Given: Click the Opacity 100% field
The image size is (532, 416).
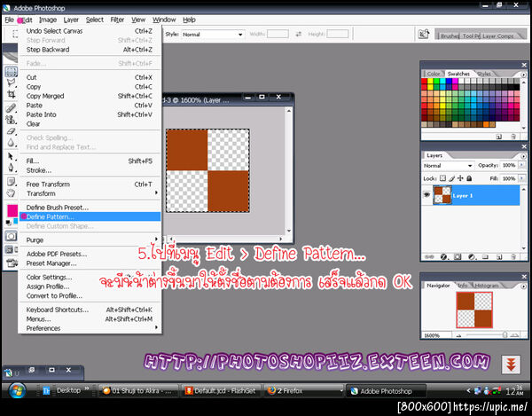Looking at the screenshot, I should click(x=509, y=165).
